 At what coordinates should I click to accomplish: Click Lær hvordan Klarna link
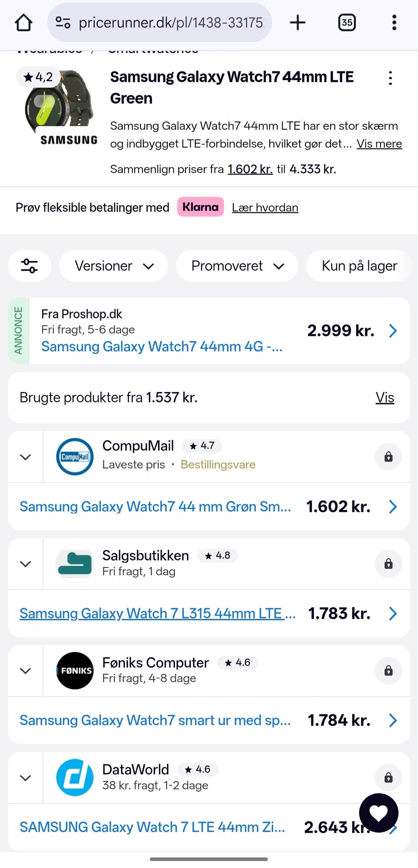tap(265, 207)
